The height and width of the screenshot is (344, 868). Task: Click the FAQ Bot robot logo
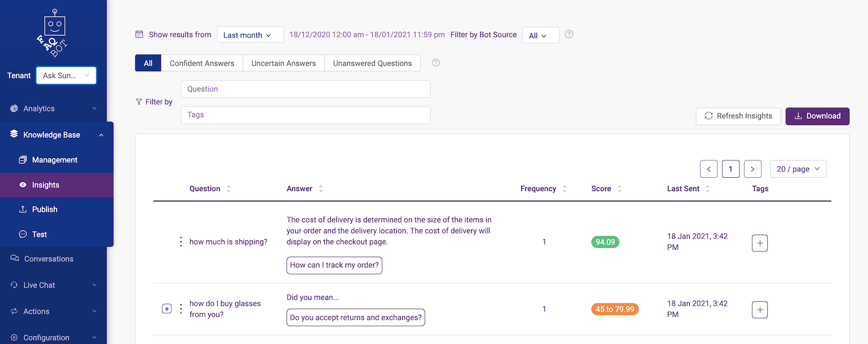tap(53, 34)
